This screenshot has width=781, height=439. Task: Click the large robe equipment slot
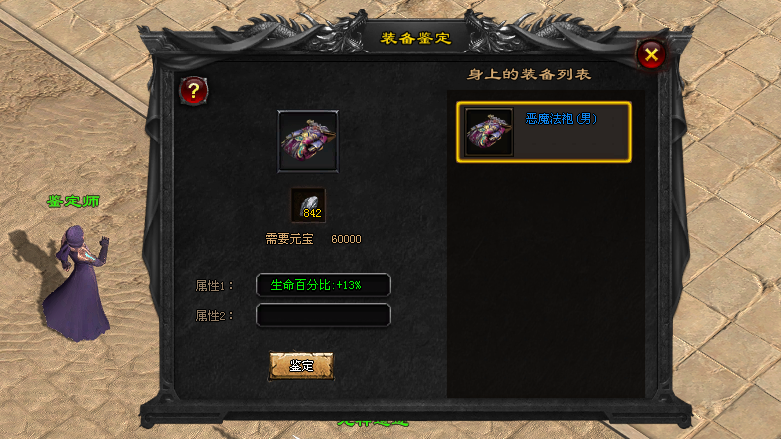tap(308, 142)
